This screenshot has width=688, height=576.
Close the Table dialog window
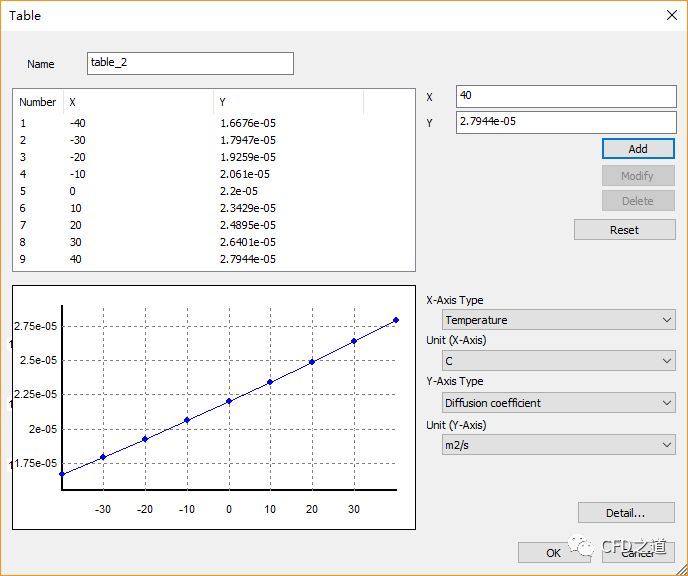pyautogui.click(x=669, y=15)
